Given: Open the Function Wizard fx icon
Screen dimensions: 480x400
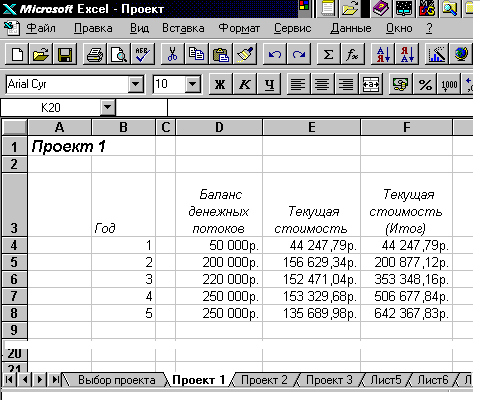Looking at the screenshot, I should [352, 54].
